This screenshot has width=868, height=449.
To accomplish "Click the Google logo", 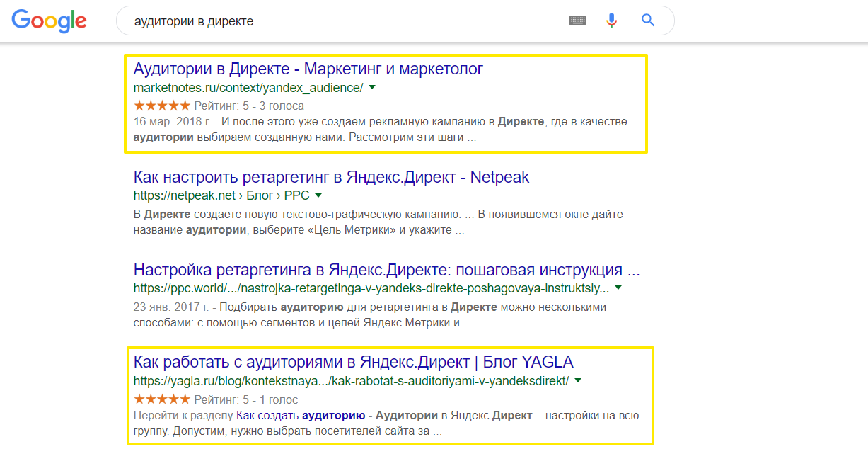I will (49, 21).
